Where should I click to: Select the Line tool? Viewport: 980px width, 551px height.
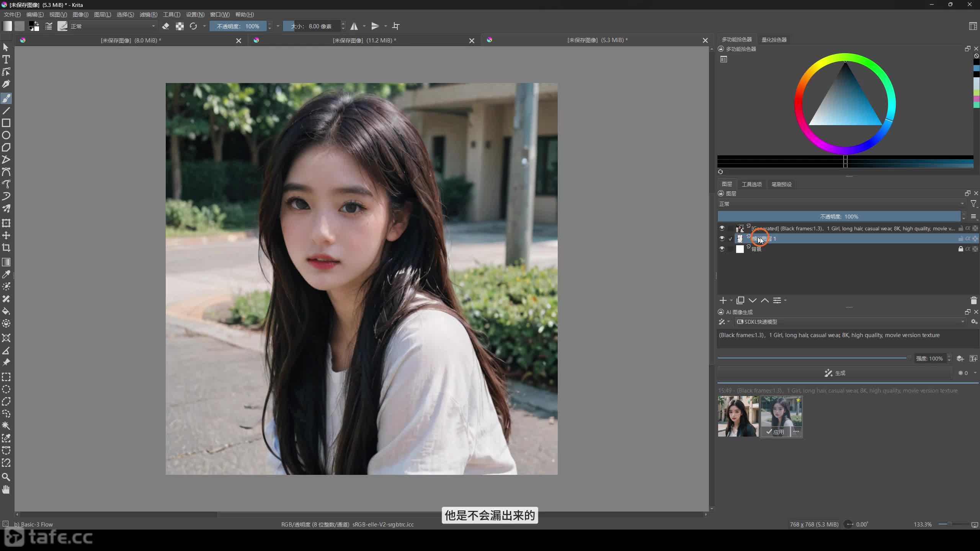[6, 111]
